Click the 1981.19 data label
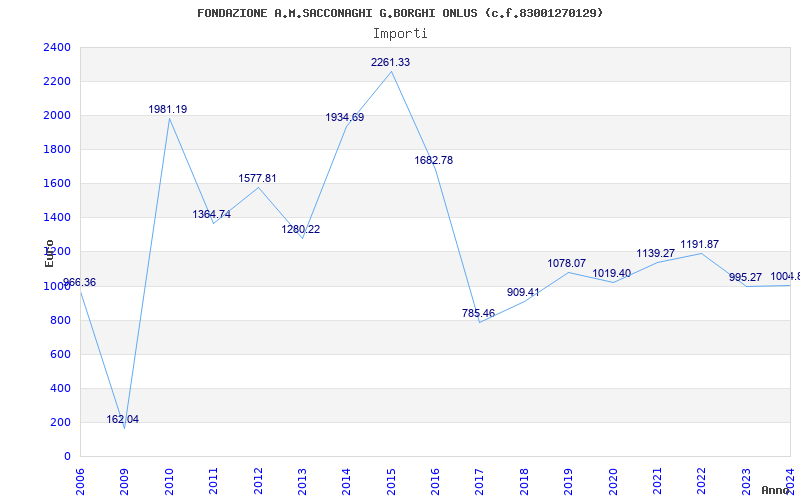The image size is (800, 500). (x=168, y=109)
